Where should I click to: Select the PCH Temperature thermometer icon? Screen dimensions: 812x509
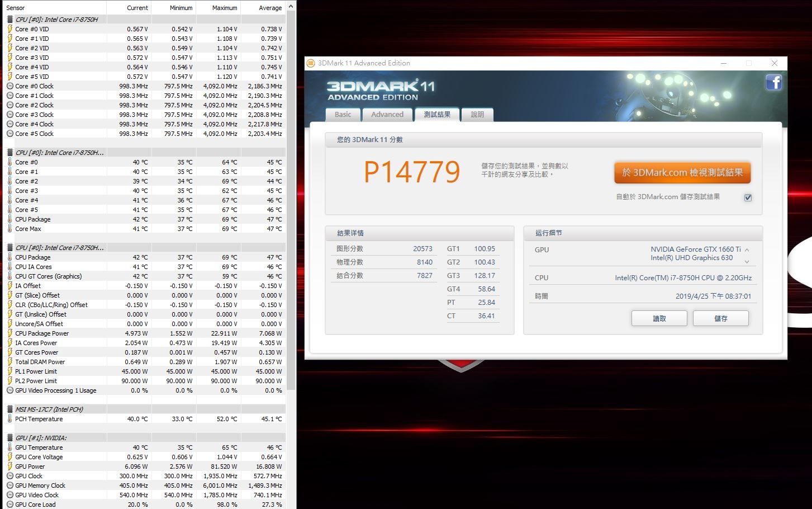point(10,419)
